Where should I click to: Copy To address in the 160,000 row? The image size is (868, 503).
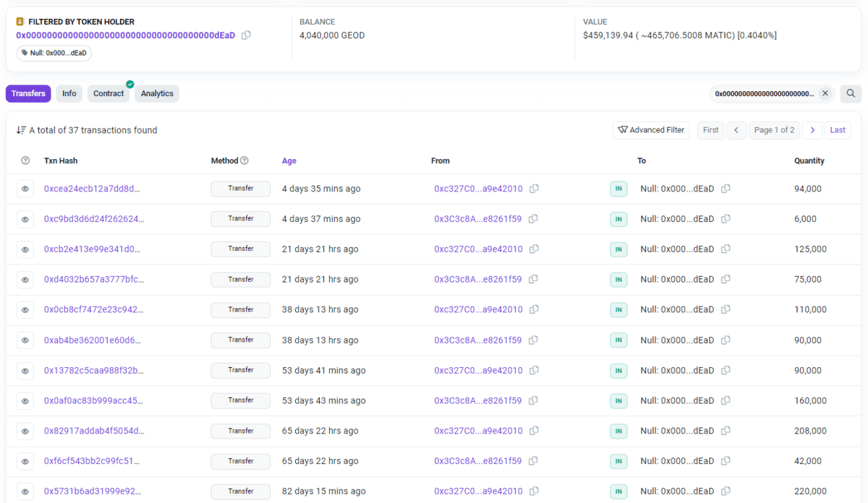click(726, 401)
